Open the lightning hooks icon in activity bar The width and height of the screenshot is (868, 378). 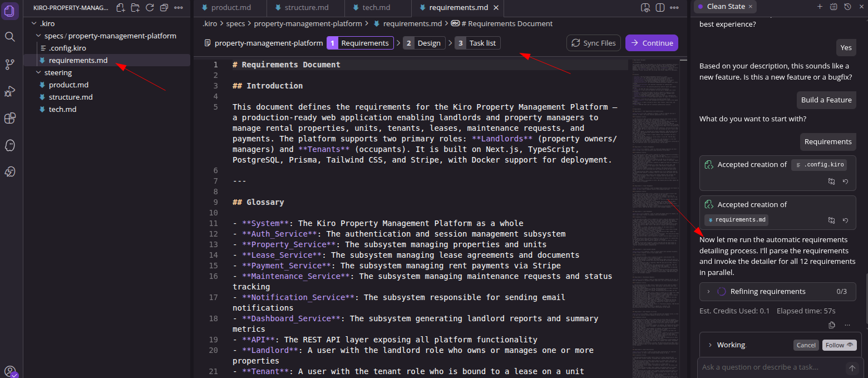(x=10, y=172)
